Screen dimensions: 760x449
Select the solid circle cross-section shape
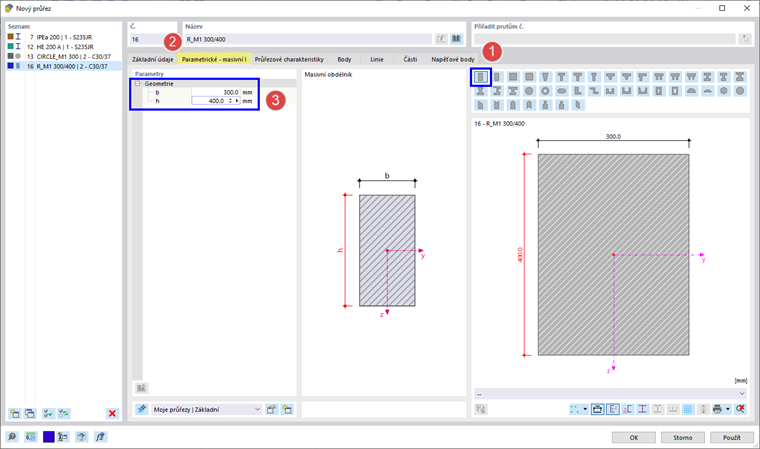coord(529,91)
